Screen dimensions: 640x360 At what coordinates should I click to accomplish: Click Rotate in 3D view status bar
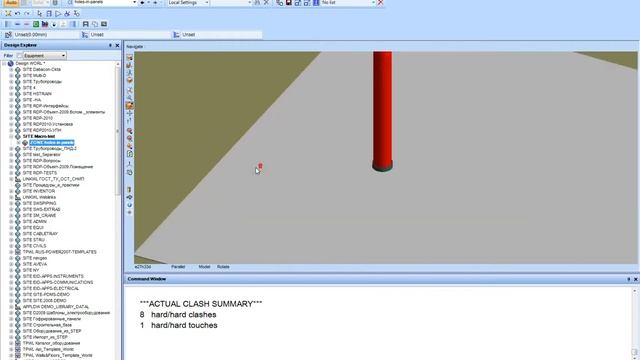[x=223, y=267]
